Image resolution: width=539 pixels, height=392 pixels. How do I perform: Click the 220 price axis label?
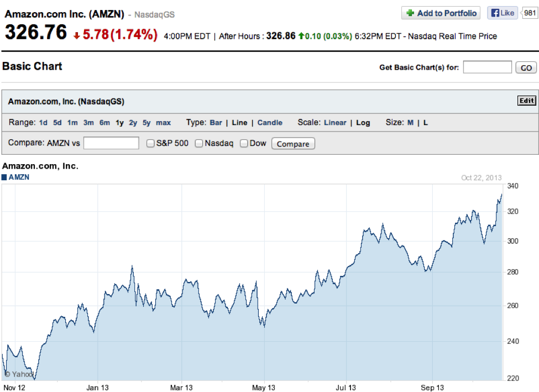pos(512,378)
